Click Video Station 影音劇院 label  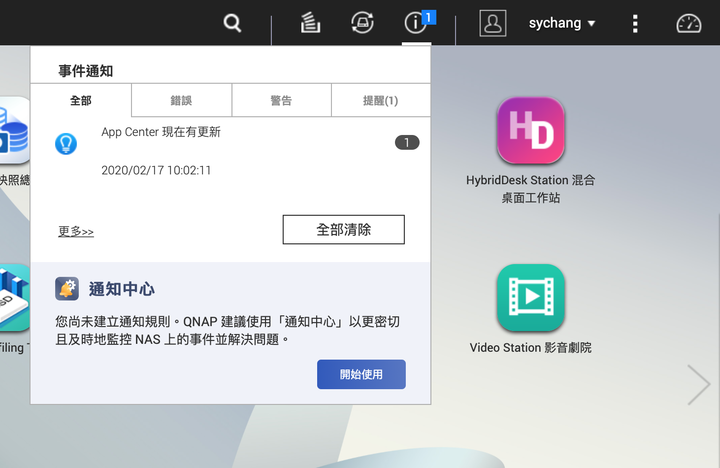coord(530,348)
